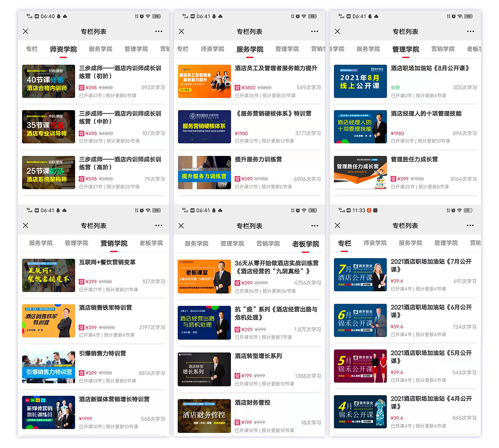Viewport: 499px width, 448px height.
Task: Open course title 酒店转型增长系列
Action: 258,356
